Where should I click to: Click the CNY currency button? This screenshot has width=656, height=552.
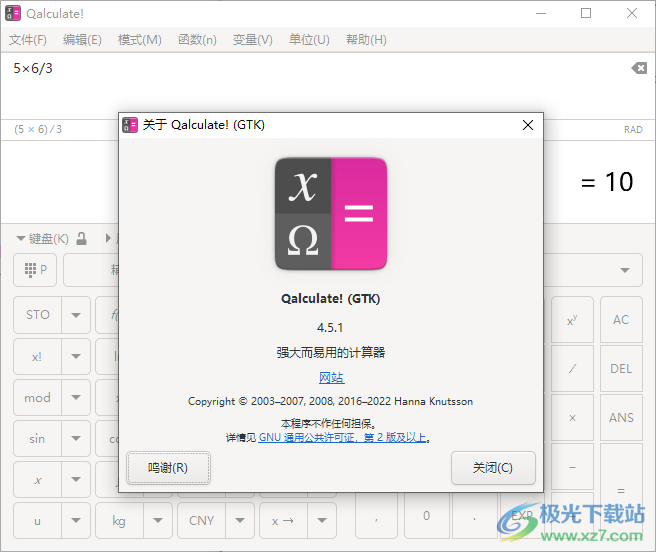[201, 521]
